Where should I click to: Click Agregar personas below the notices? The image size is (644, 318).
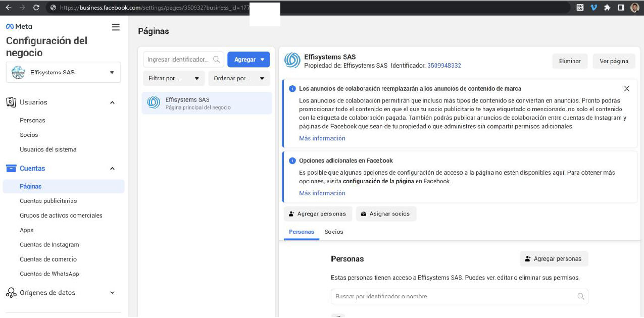318,214
